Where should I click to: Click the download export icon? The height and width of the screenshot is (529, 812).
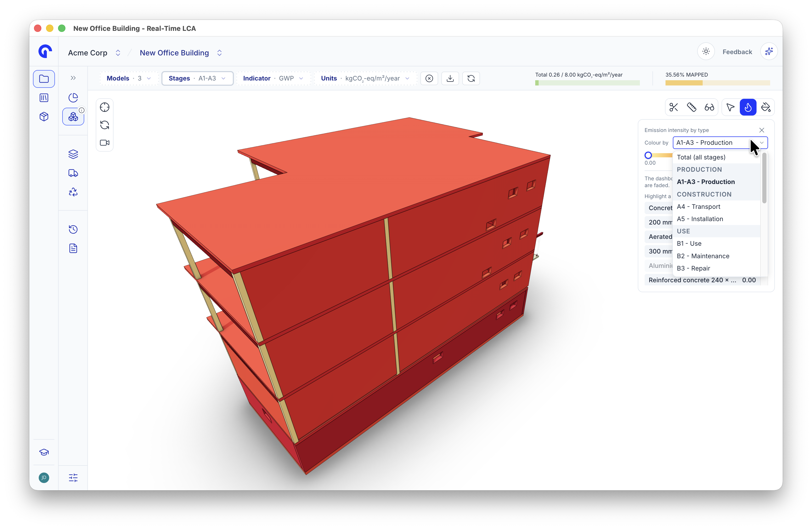coord(450,78)
